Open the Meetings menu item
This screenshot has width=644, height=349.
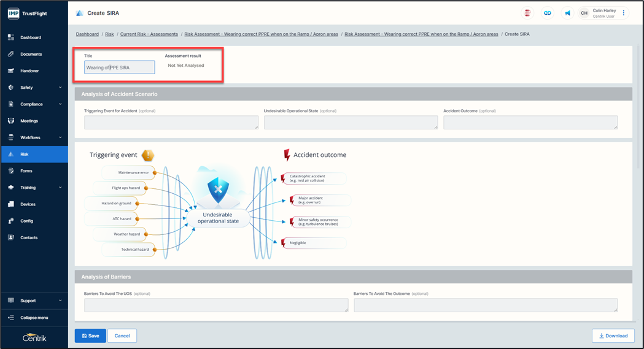click(29, 121)
